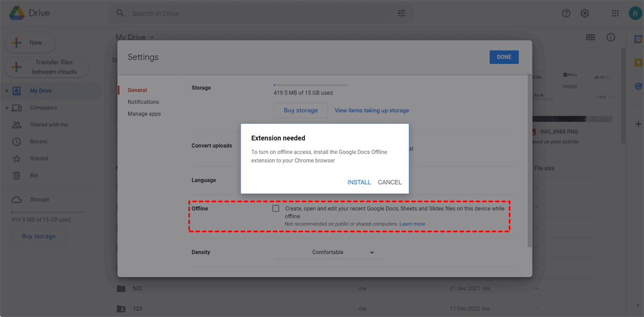
Task: Select the folder named 123
Action: pos(137,309)
